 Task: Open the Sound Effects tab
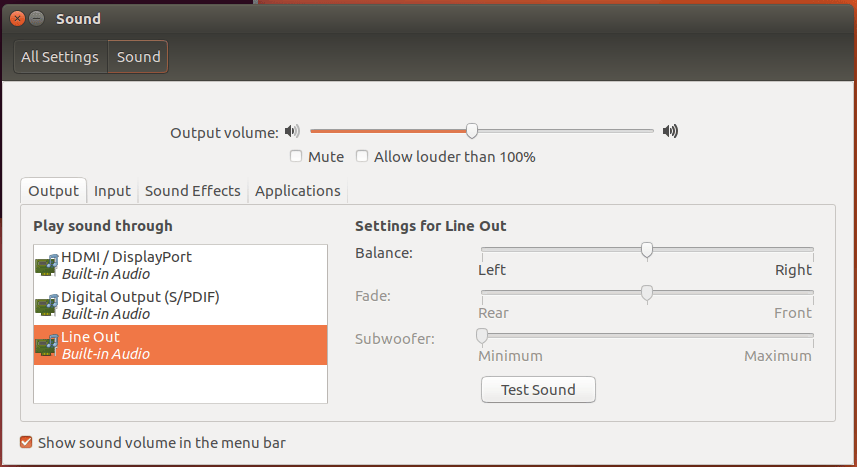coord(192,191)
